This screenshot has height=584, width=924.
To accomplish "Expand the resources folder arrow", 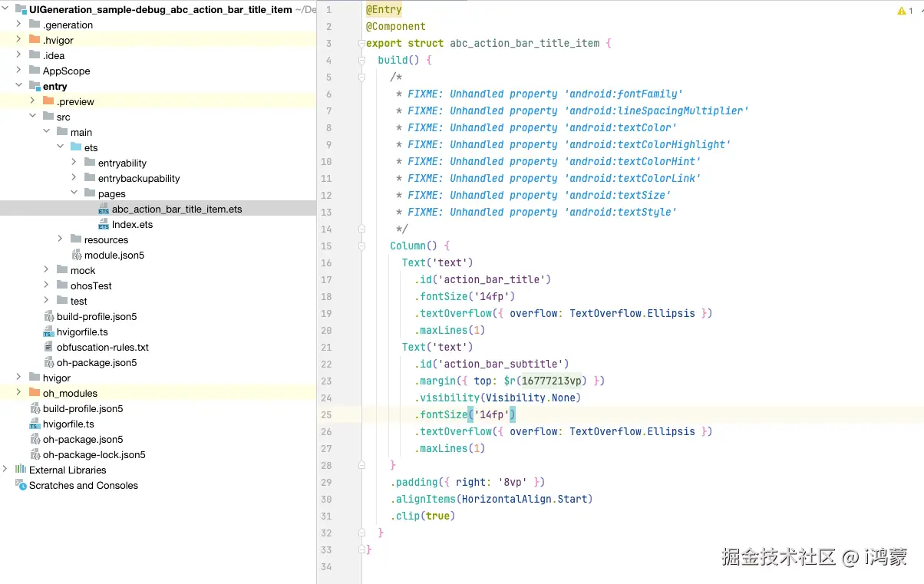I will [x=61, y=239].
